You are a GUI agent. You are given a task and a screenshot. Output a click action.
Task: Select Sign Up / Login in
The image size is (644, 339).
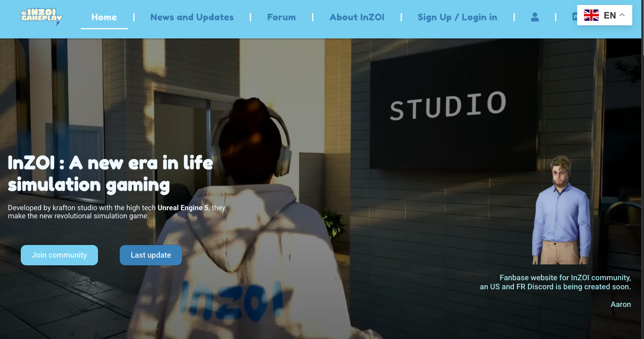pos(457,17)
